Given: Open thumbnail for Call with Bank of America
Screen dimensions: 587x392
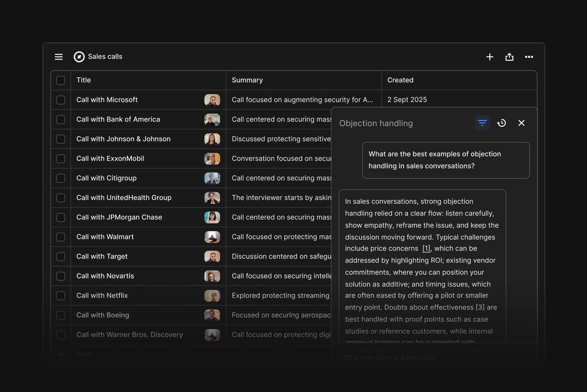Looking at the screenshot, I should point(212,120).
